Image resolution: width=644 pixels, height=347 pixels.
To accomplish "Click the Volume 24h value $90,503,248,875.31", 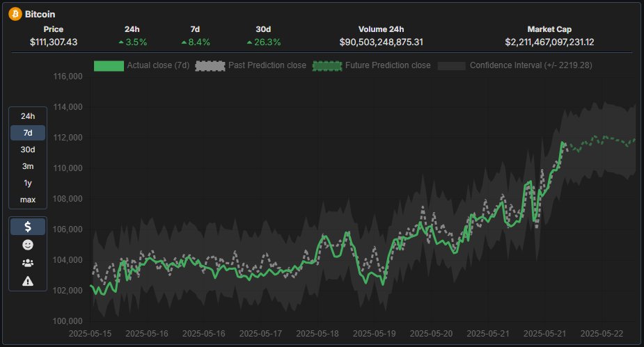I will coord(381,42).
